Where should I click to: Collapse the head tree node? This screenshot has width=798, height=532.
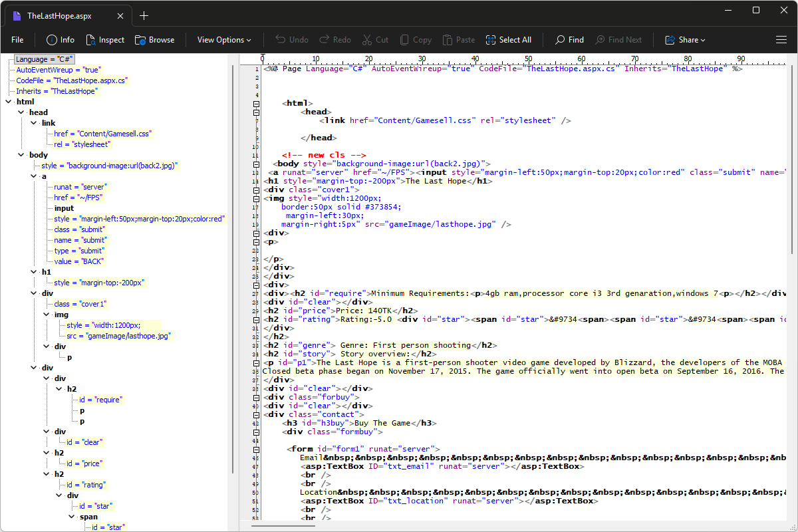pos(21,112)
